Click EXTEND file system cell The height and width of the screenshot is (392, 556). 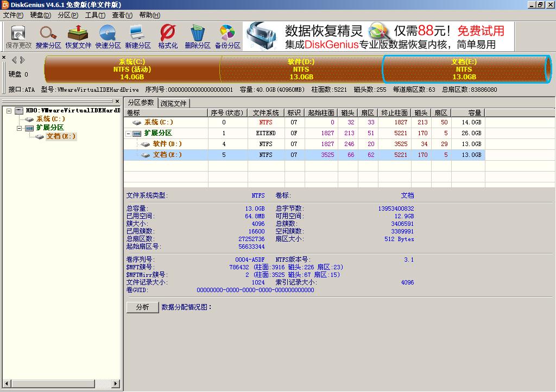coord(266,133)
